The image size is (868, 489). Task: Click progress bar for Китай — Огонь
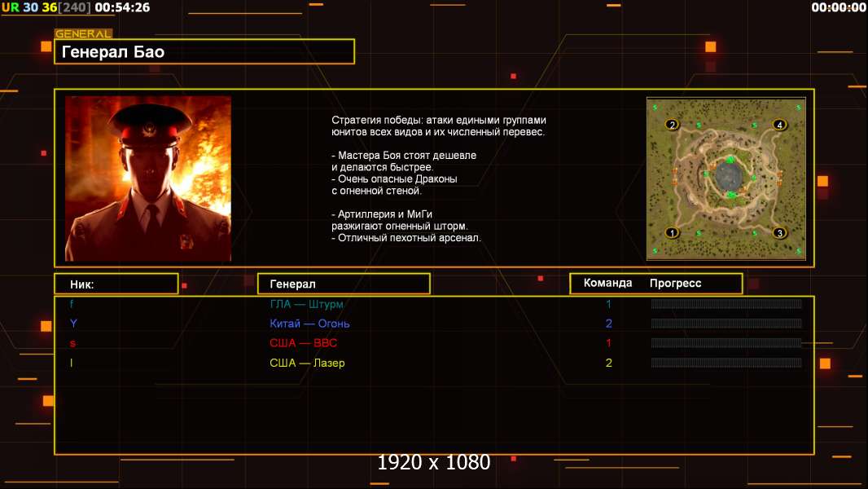tap(726, 324)
